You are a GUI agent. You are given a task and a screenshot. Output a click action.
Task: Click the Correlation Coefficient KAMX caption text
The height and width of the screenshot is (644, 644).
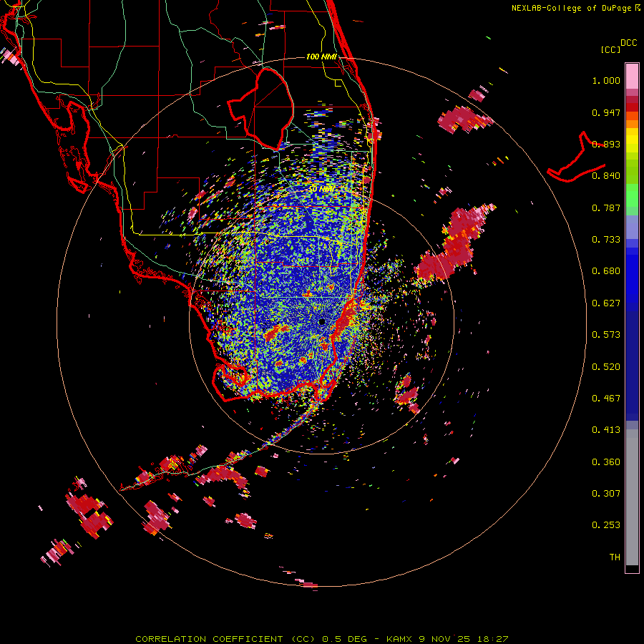coord(322,639)
